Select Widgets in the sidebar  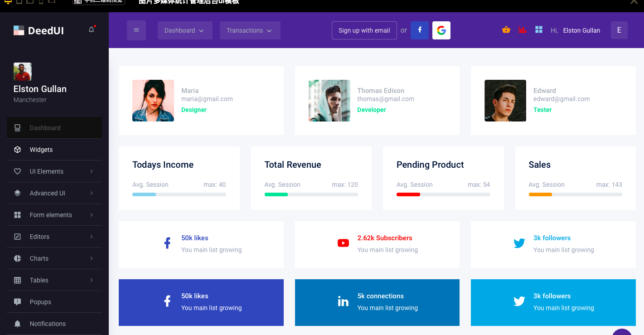click(41, 150)
